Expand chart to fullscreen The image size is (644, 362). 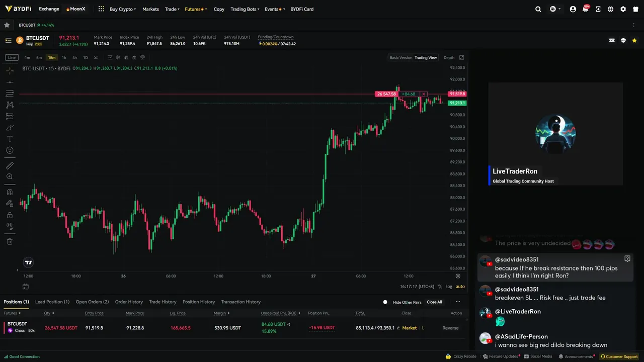pos(461,58)
